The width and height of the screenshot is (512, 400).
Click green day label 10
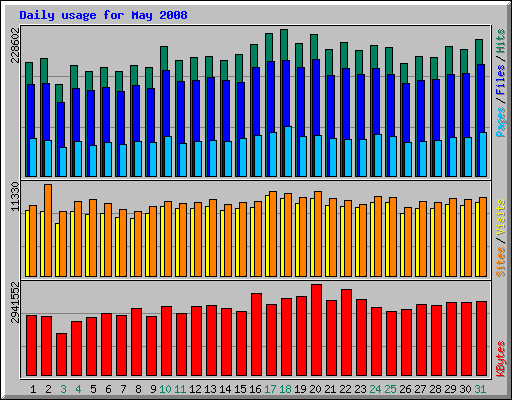(x=165, y=389)
